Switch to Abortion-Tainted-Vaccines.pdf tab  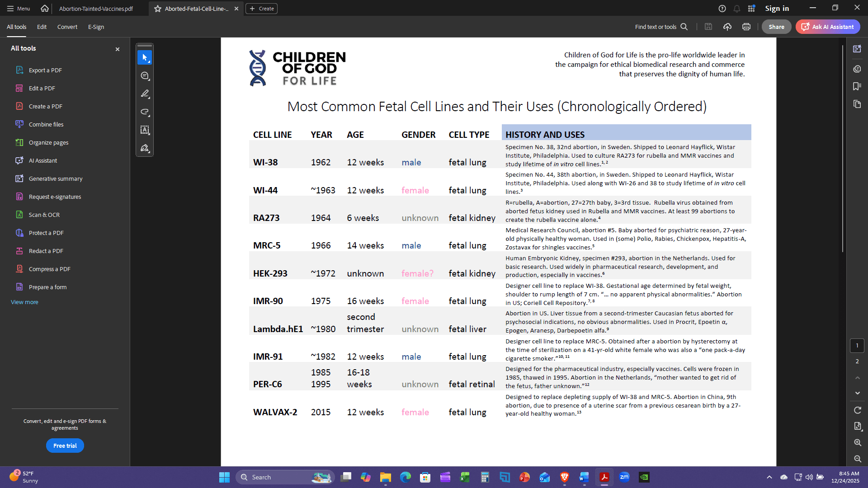[x=96, y=9]
